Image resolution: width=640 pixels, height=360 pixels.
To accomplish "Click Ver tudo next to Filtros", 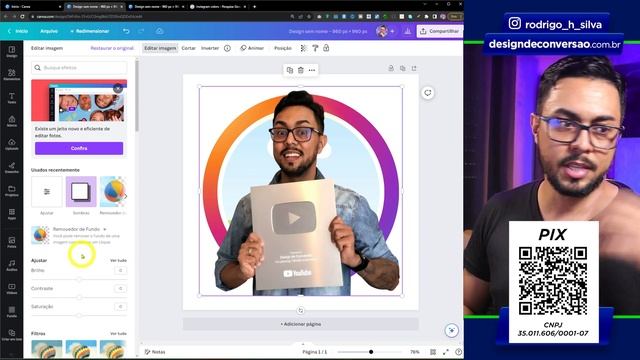I will [118, 334].
